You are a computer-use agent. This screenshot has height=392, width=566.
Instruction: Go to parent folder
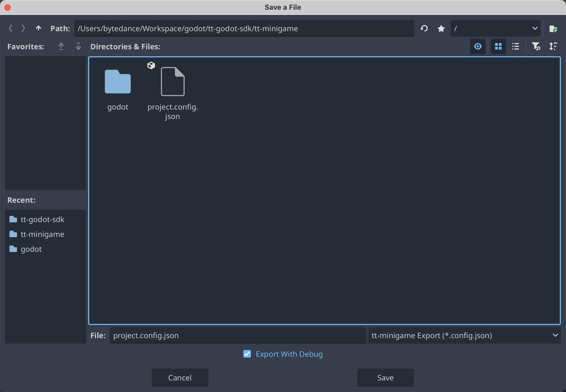point(39,28)
